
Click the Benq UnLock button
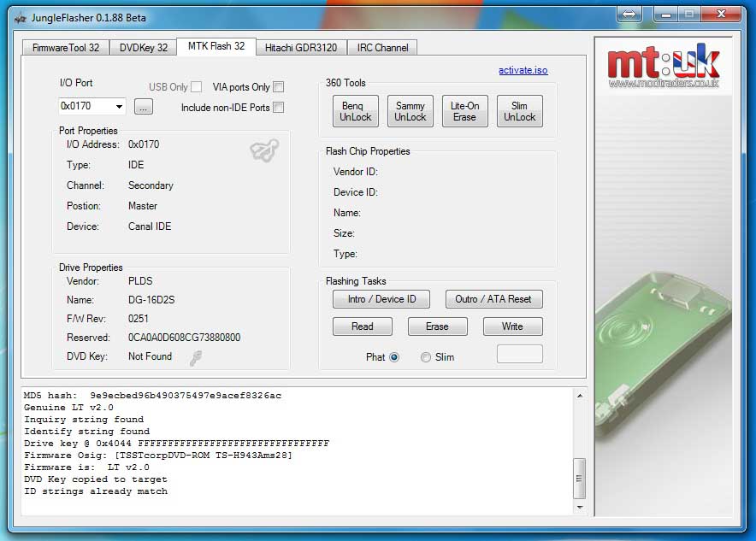356,111
